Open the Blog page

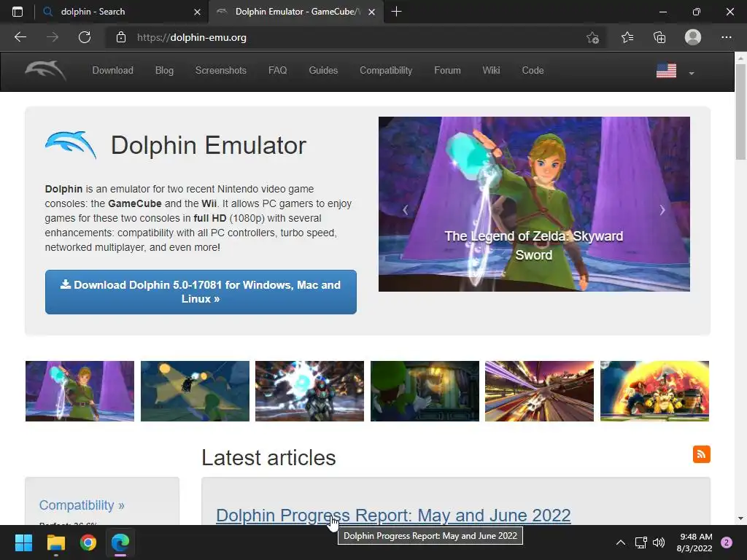164,71
